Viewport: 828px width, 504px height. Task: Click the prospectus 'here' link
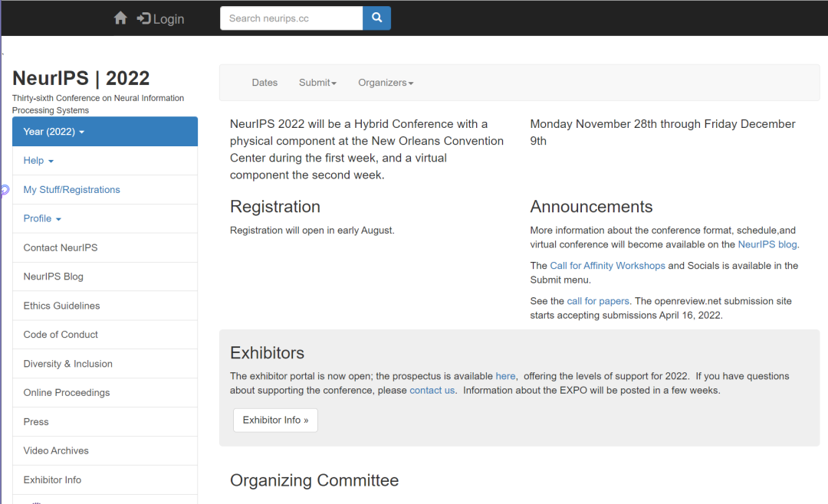[505, 376]
